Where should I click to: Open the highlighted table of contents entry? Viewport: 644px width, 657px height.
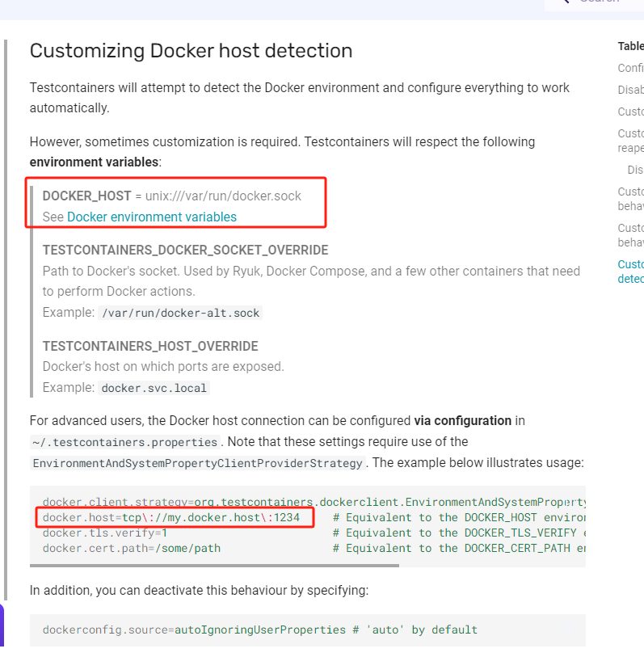(630, 272)
